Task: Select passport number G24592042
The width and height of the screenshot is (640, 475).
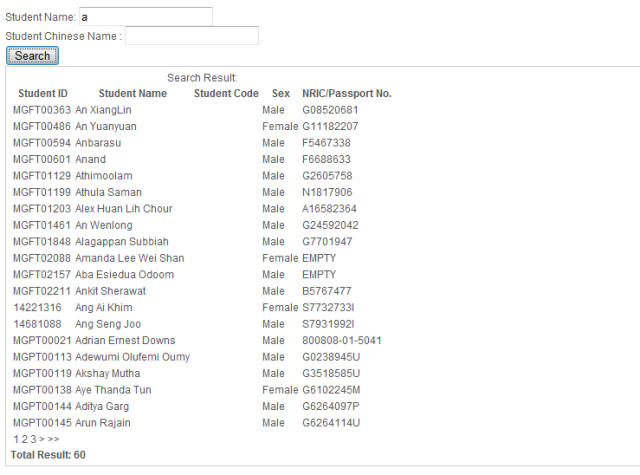Action: click(330, 225)
